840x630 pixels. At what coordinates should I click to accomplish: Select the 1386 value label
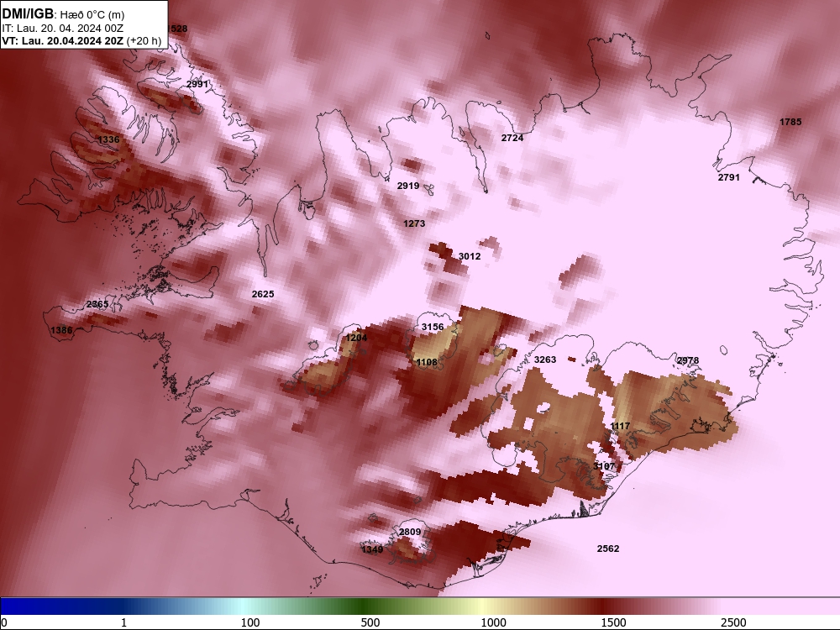[61, 330]
